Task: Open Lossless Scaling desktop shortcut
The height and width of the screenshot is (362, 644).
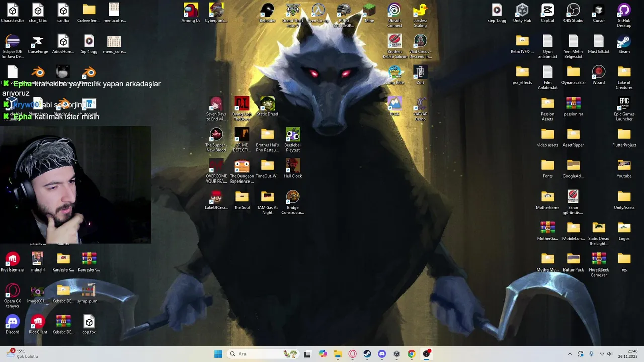Action: coord(420,15)
